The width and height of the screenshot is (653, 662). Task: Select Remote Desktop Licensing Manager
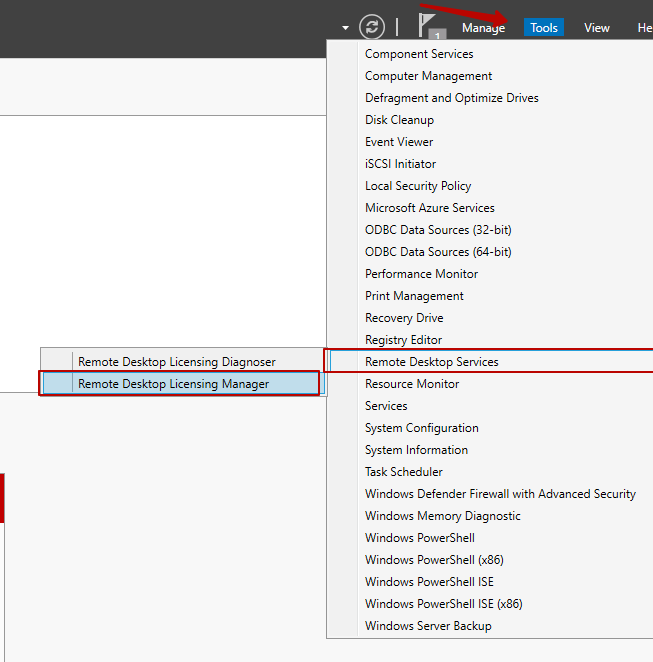point(173,384)
